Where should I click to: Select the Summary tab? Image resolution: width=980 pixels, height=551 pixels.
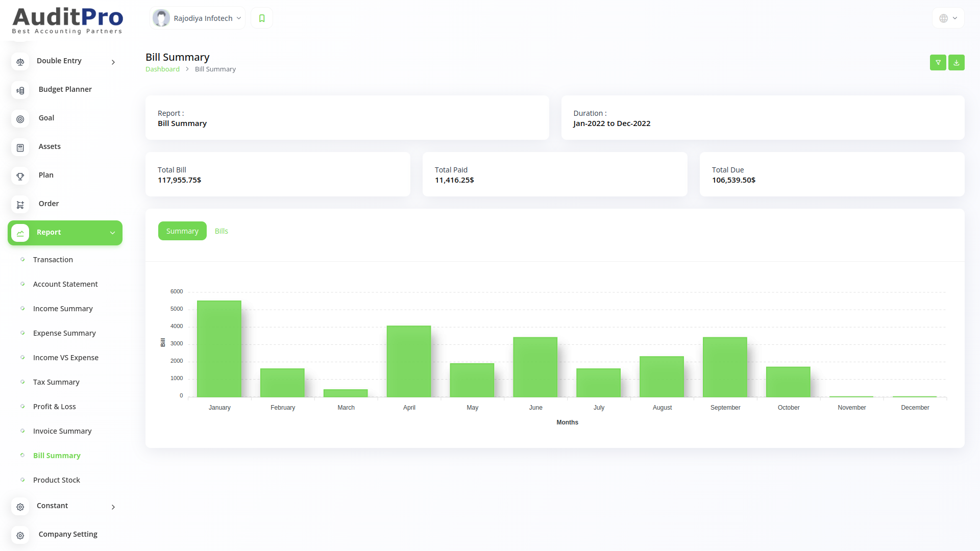182,231
